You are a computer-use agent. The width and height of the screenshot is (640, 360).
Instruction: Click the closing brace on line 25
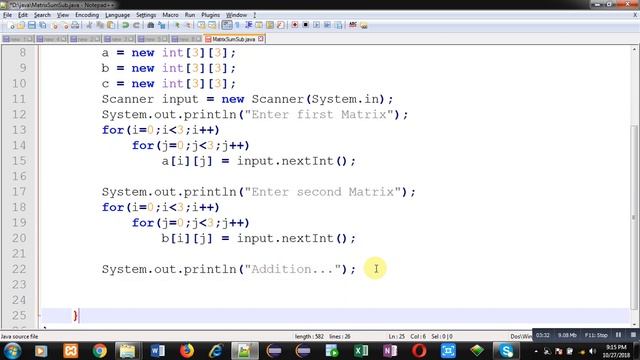[75, 316]
